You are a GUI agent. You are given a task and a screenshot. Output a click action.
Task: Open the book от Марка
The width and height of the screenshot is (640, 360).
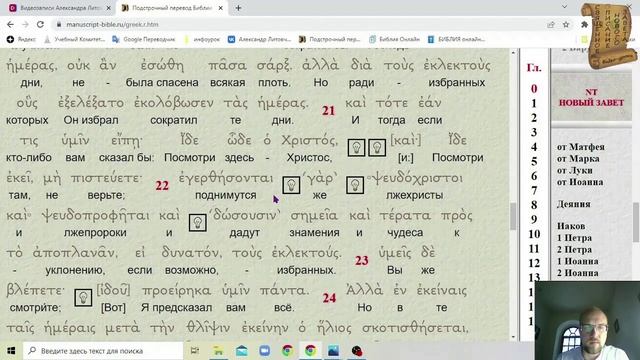pos(578,158)
